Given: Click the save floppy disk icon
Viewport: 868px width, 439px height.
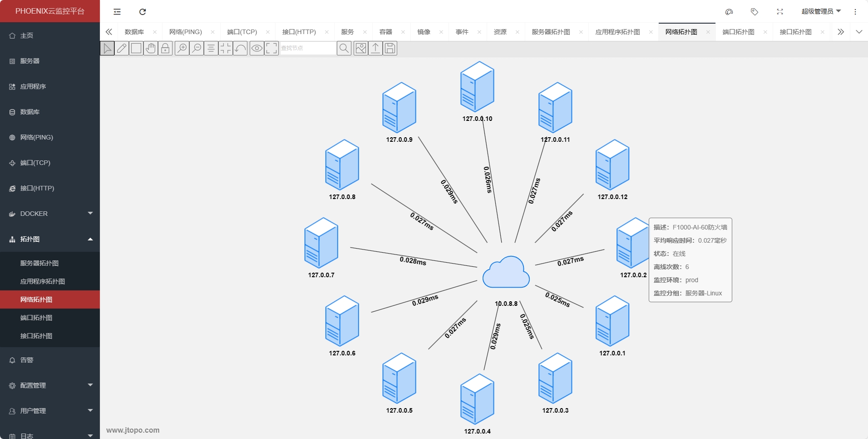Looking at the screenshot, I should [x=390, y=48].
